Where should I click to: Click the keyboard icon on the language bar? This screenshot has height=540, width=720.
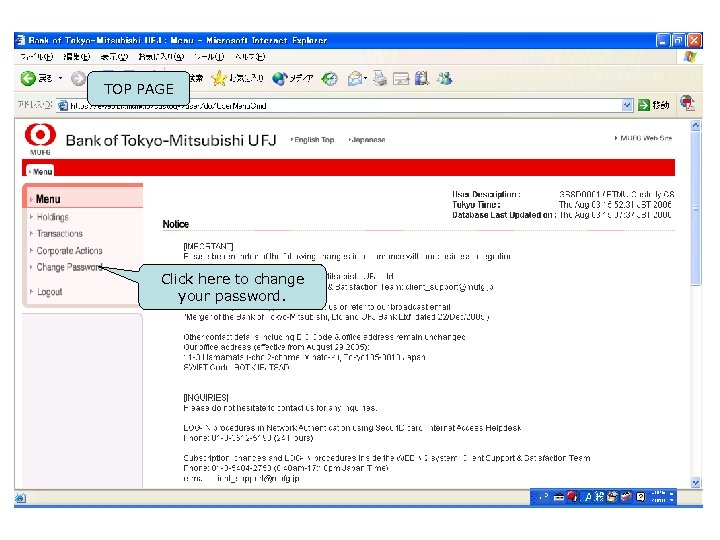point(559,497)
